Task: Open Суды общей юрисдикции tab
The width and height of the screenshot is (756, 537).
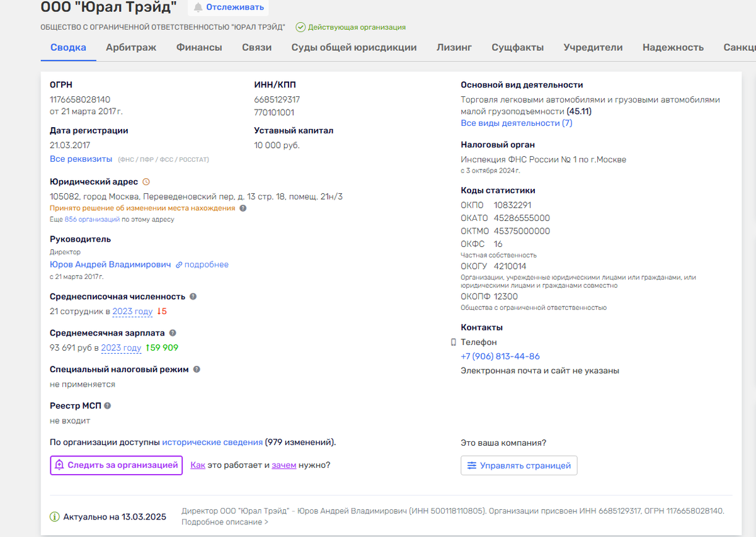Action: (x=354, y=47)
